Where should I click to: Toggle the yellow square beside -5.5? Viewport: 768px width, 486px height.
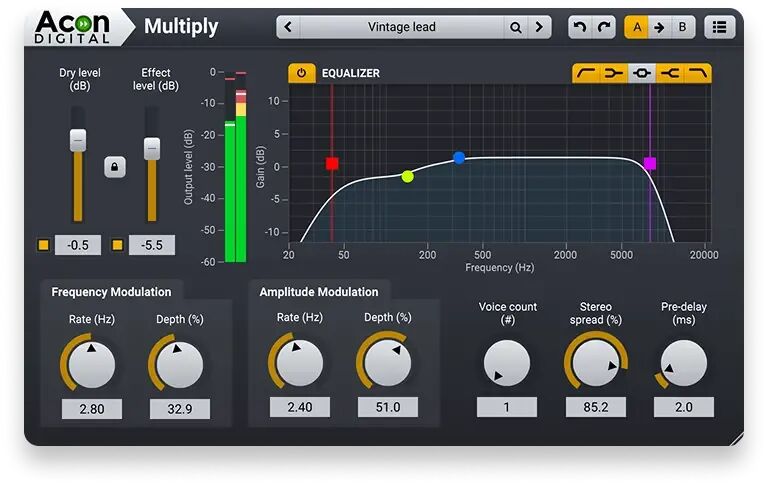(x=118, y=245)
